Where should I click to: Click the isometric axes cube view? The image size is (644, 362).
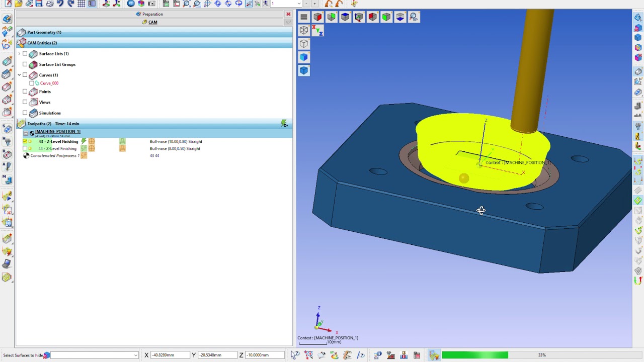pos(359,17)
